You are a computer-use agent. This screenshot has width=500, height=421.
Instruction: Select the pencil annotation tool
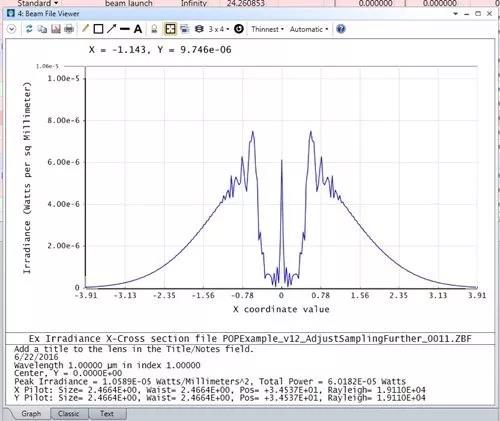[x=85, y=29]
